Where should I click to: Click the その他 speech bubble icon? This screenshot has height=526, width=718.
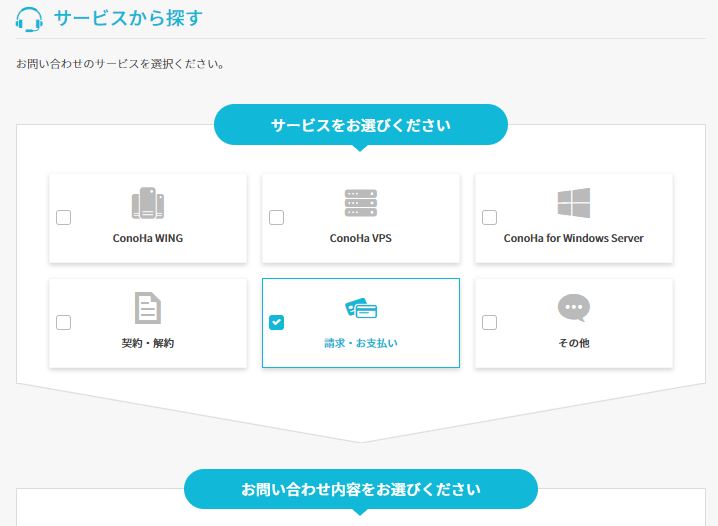[574, 308]
